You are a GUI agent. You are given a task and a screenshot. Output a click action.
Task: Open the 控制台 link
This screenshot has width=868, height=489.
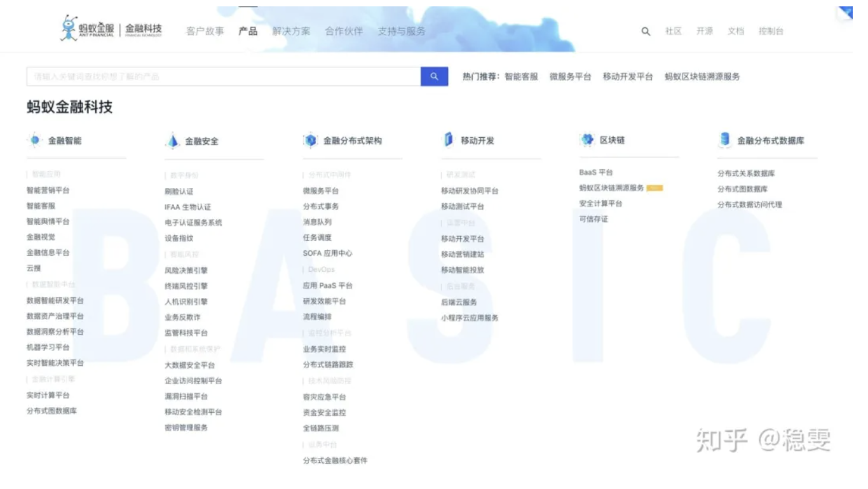[771, 31]
